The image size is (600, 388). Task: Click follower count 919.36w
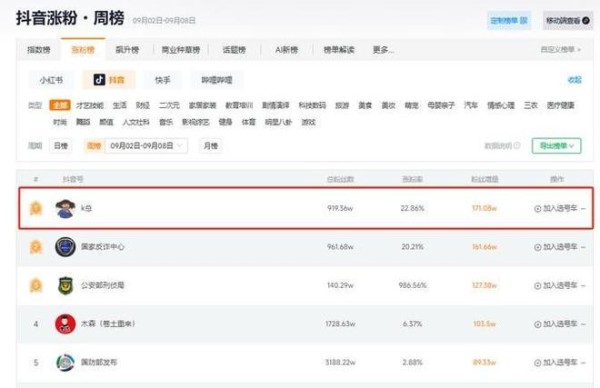(340, 208)
